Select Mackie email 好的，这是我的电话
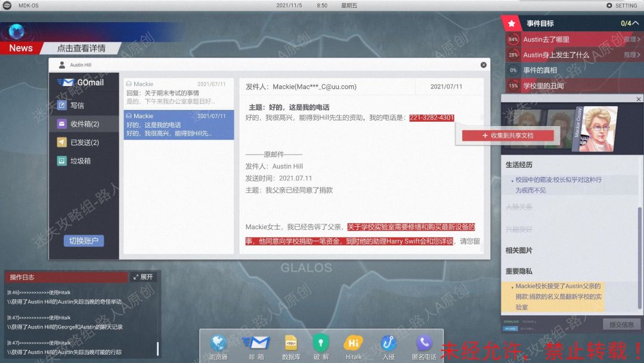This screenshot has width=644, height=363. (x=179, y=125)
